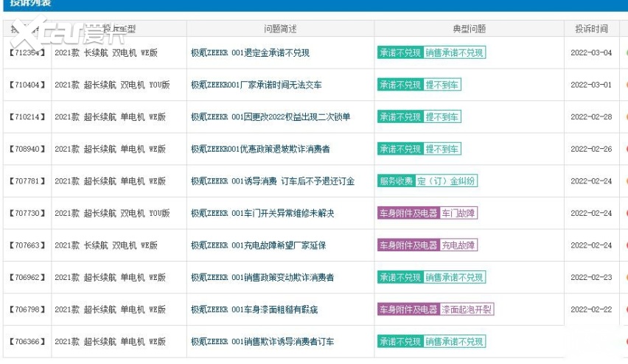Click '车身附件及电器' tag in row 706798
The height and width of the screenshot is (364, 628).
pos(408,309)
